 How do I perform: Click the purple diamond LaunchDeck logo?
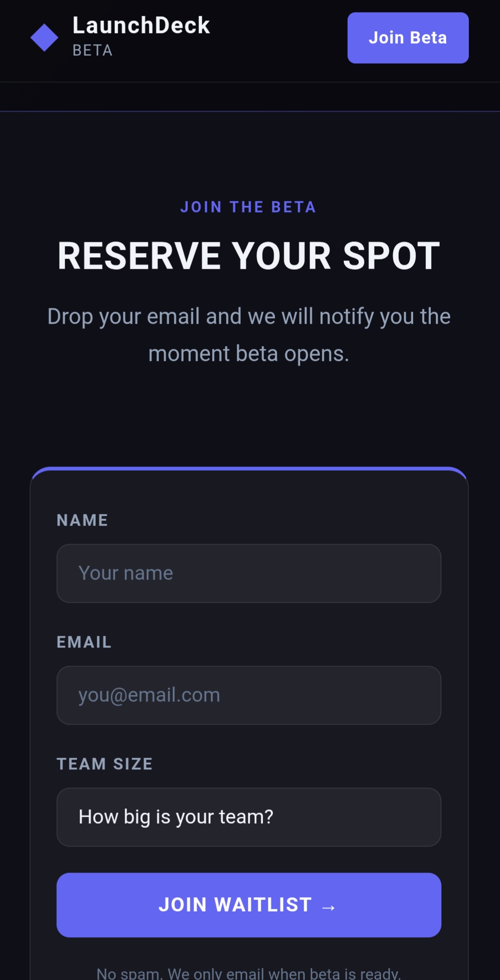click(x=44, y=38)
